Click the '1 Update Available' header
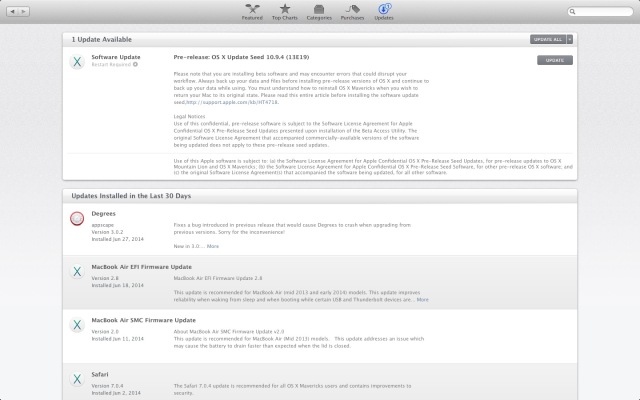 (102, 40)
